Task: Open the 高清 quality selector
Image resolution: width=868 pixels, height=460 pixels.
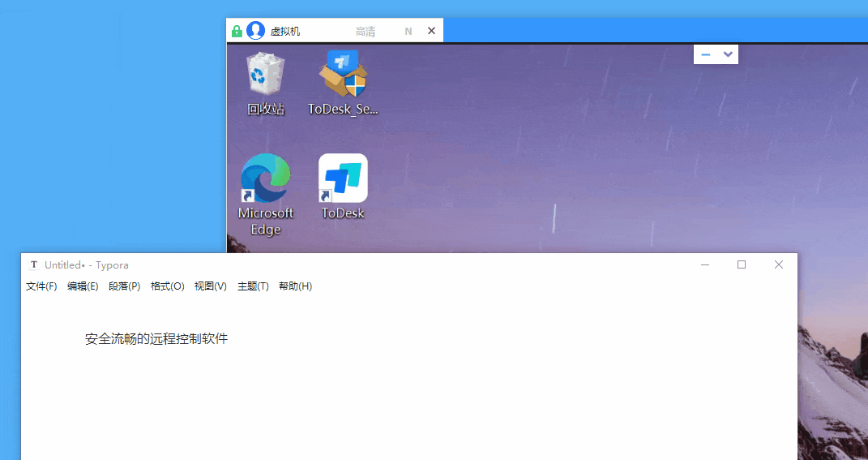Action: point(366,32)
